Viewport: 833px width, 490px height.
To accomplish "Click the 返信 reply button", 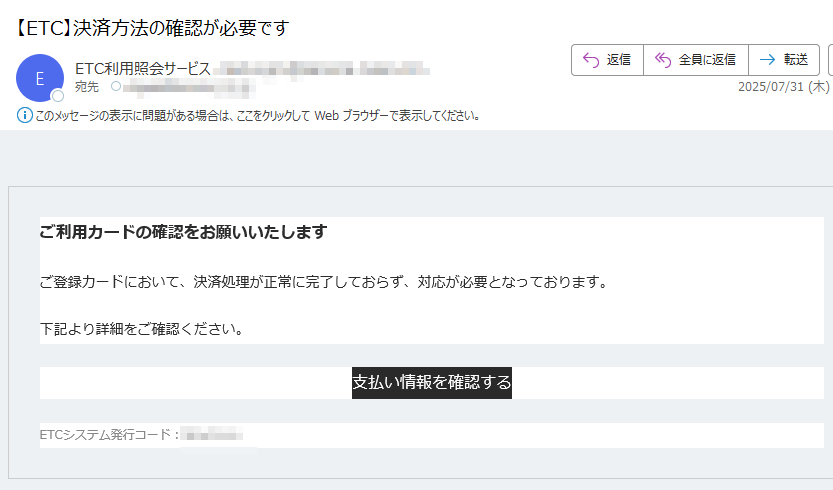I will point(607,60).
